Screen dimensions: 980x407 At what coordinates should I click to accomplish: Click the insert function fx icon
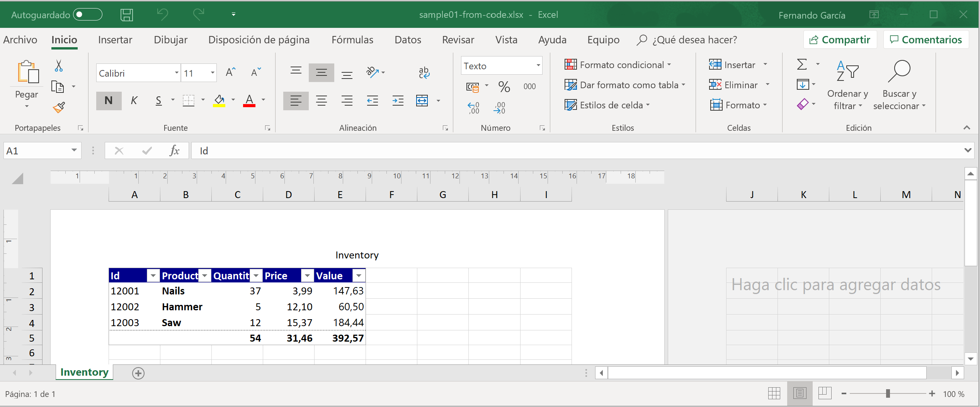click(174, 150)
